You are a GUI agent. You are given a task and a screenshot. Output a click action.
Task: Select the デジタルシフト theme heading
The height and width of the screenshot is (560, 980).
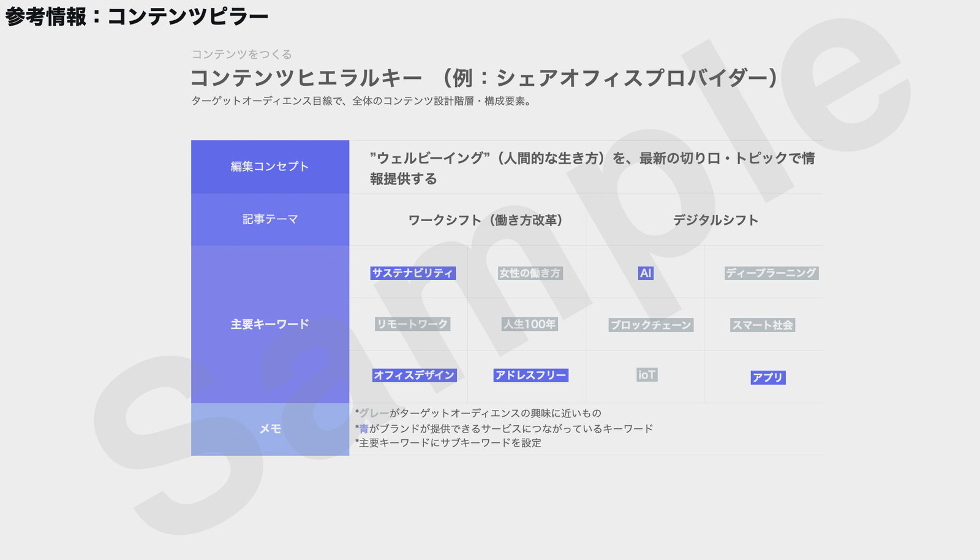(x=715, y=221)
